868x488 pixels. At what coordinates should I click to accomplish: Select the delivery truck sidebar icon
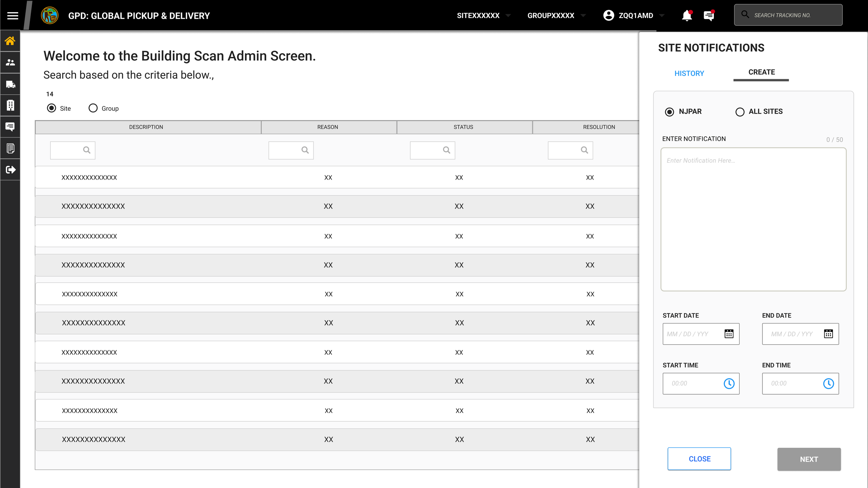[x=10, y=84]
